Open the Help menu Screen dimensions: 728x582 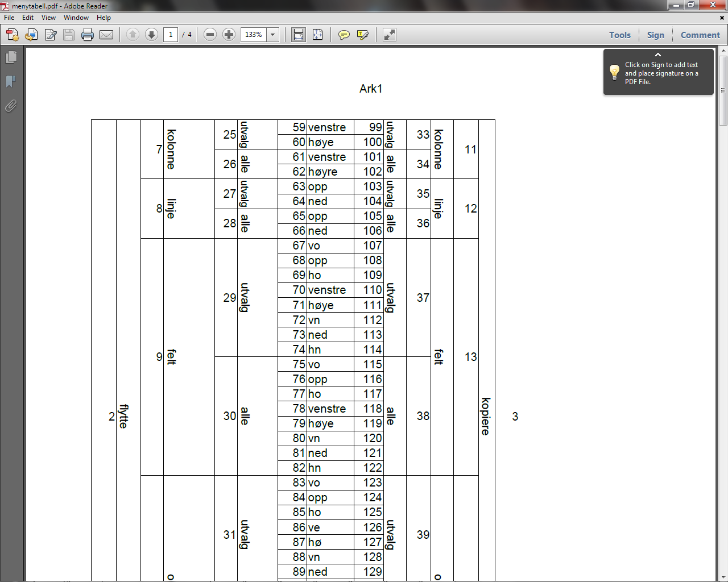coord(104,18)
